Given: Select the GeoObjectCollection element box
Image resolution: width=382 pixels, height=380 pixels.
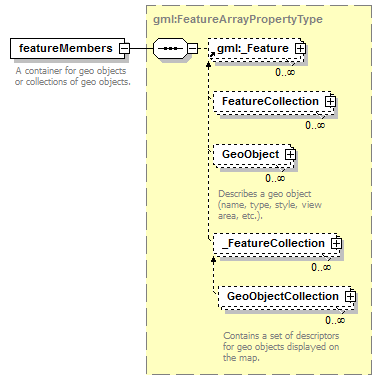Looking at the screenshot, I should 286,297.
